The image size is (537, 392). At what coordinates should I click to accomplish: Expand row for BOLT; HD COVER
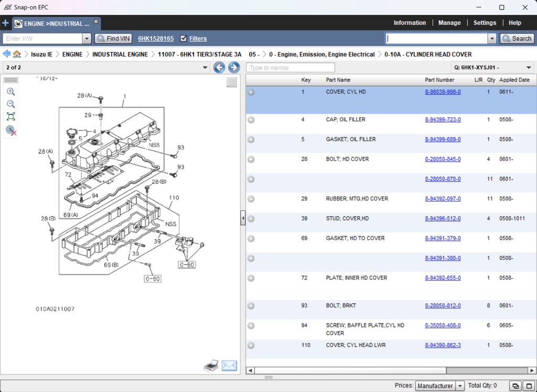pyautogui.click(x=251, y=159)
